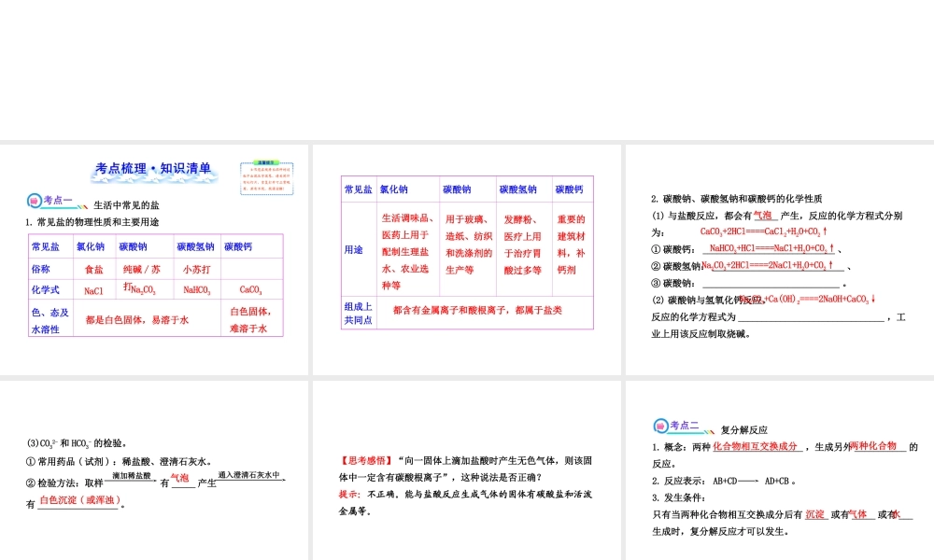Click the equation ending 2NaOH+CaCO₃↓

(x=808, y=299)
